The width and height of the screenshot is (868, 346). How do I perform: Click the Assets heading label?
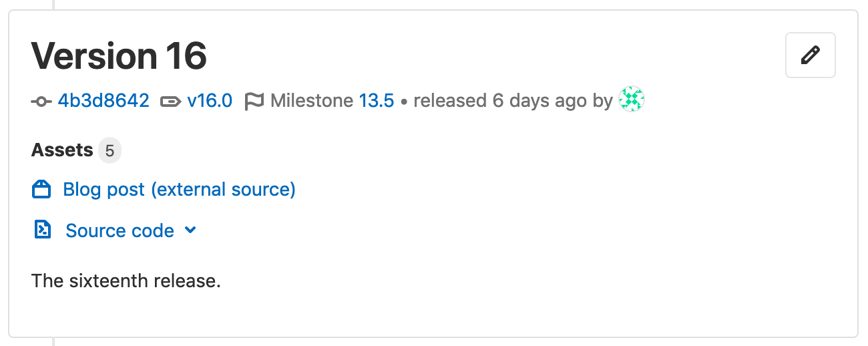[61, 150]
